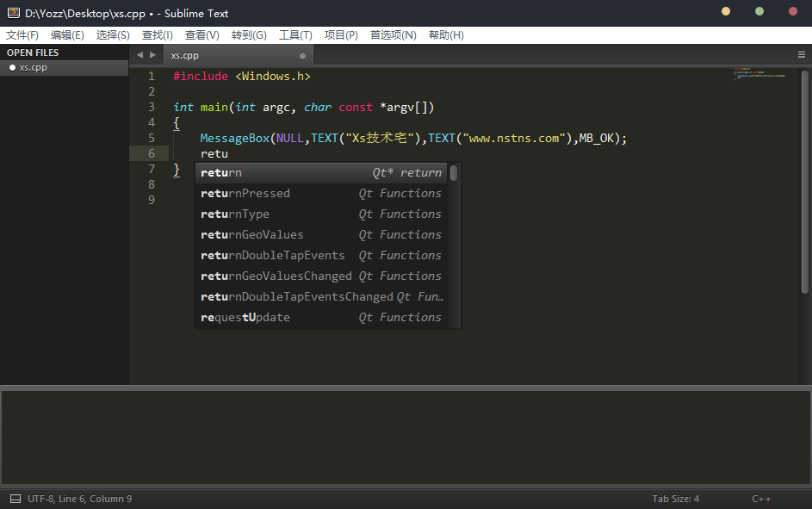Image resolution: width=812 pixels, height=509 pixels.
Task: Click unsaved dot beside xs.cpp in sidebar
Action: (12, 68)
